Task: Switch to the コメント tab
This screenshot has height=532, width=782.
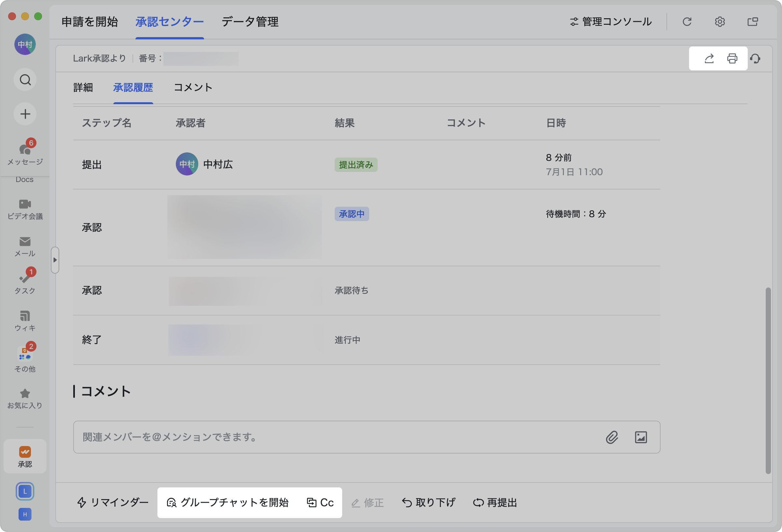Action: (193, 88)
